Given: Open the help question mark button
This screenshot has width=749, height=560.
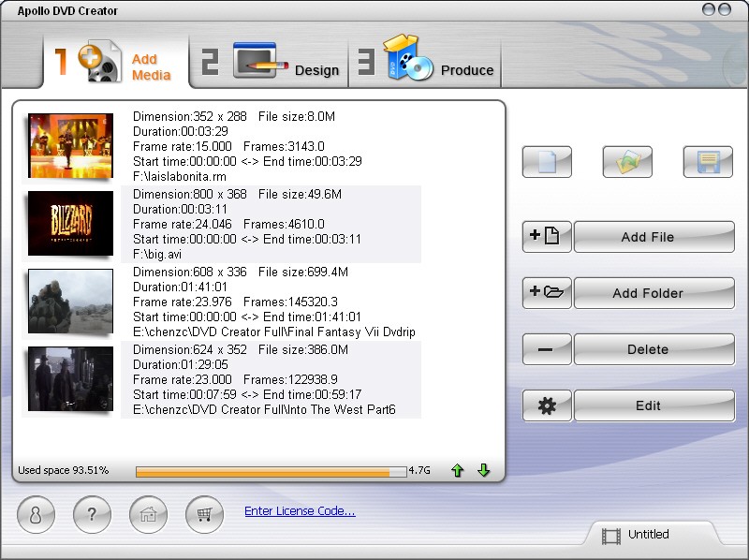Looking at the screenshot, I should pyautogui.click(x=92, y=513).
